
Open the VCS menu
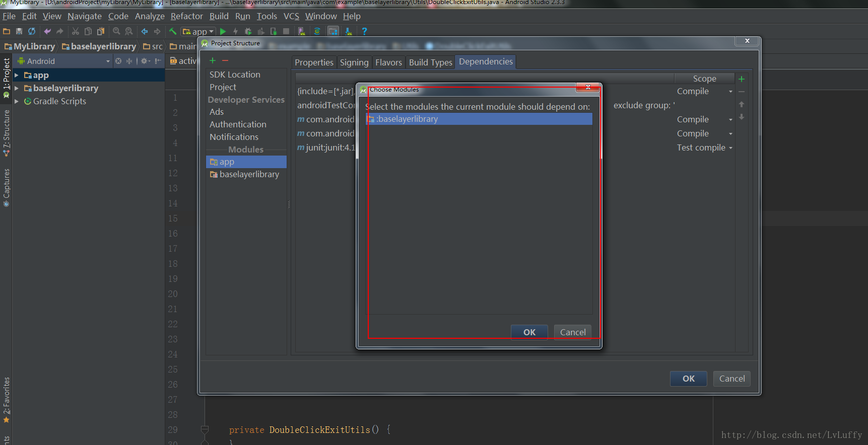tap(291, 16)
